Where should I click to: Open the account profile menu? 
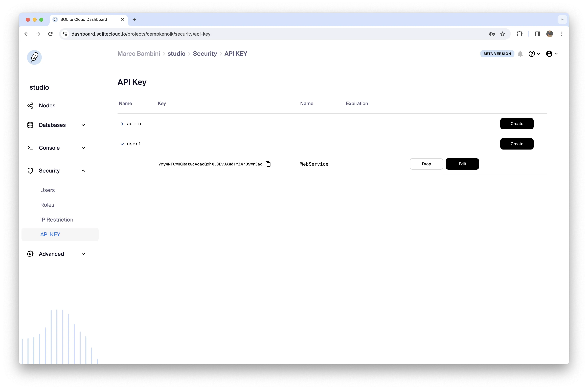552,54
